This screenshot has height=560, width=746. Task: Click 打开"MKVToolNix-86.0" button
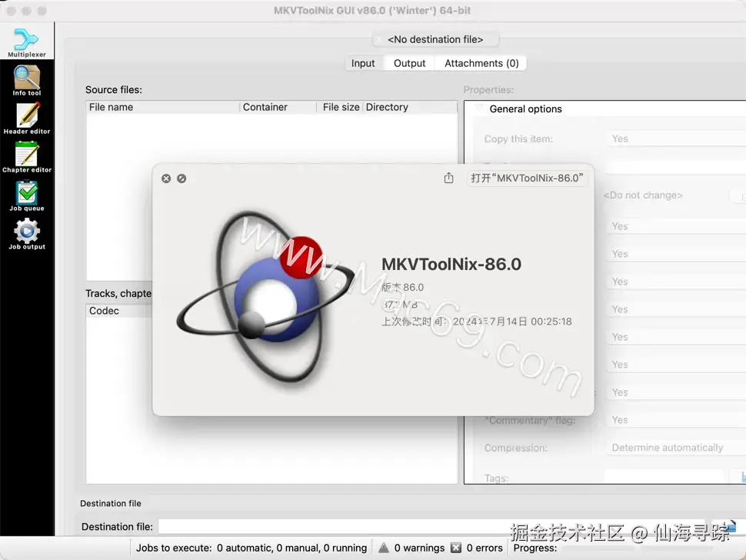point(527,178)
